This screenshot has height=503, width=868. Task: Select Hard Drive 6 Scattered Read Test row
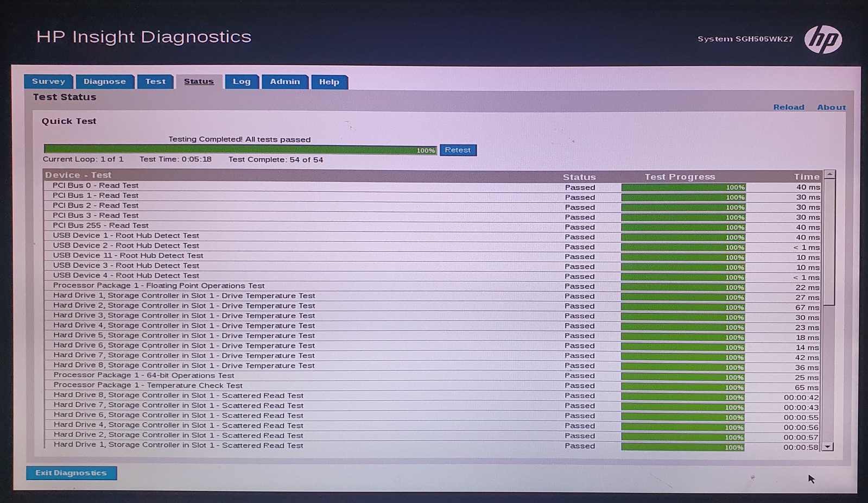click(433, 416)
